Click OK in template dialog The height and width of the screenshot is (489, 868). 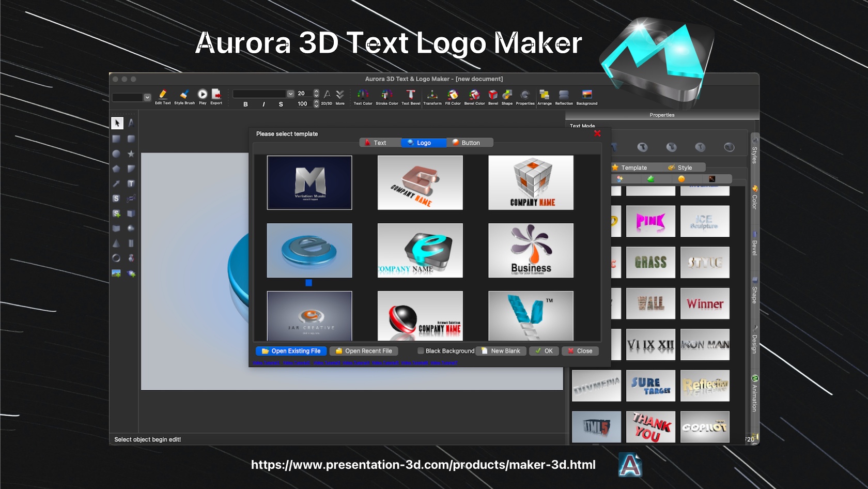click(544, 351)
